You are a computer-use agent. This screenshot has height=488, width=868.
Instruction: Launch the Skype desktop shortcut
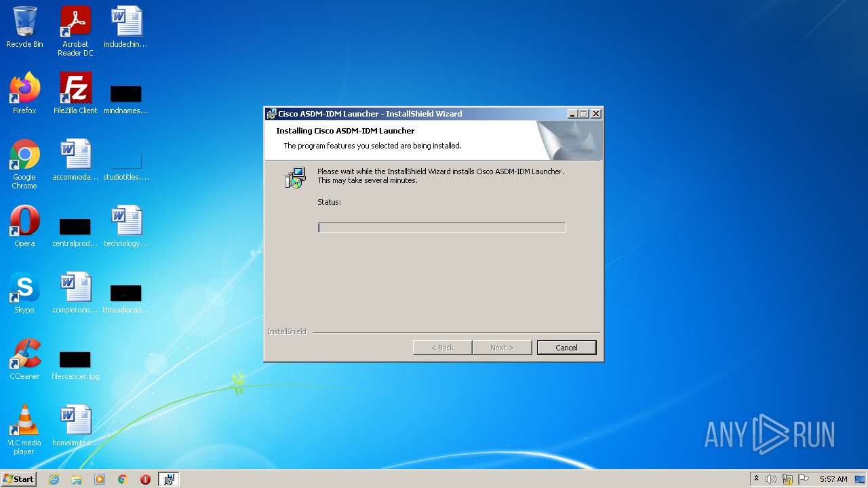pyautogui.click(x=24, y=293)
